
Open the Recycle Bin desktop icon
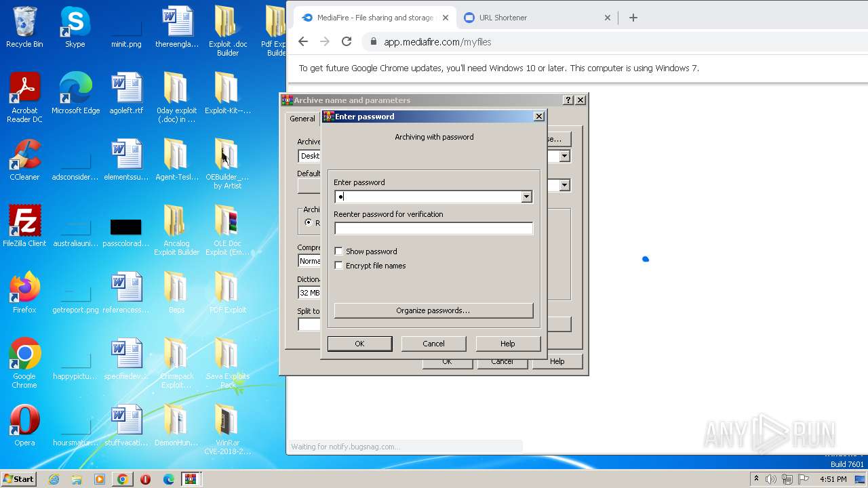click(x=24, y=27)
